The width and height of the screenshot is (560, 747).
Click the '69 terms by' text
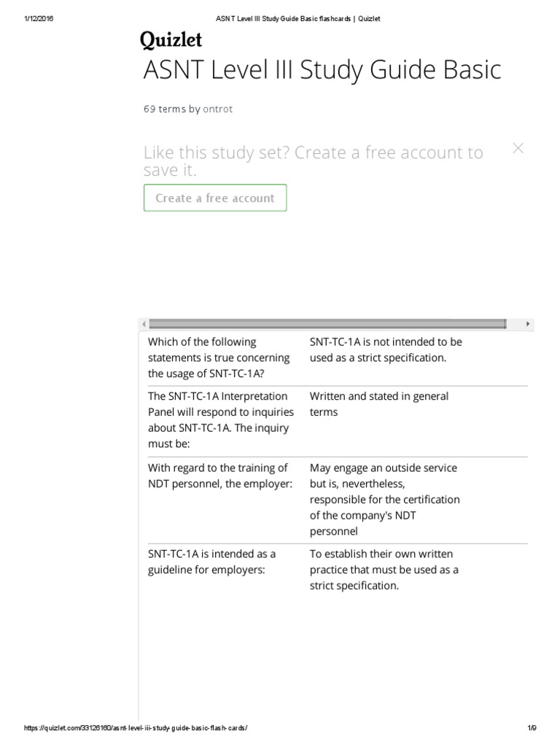coord(171,109)
